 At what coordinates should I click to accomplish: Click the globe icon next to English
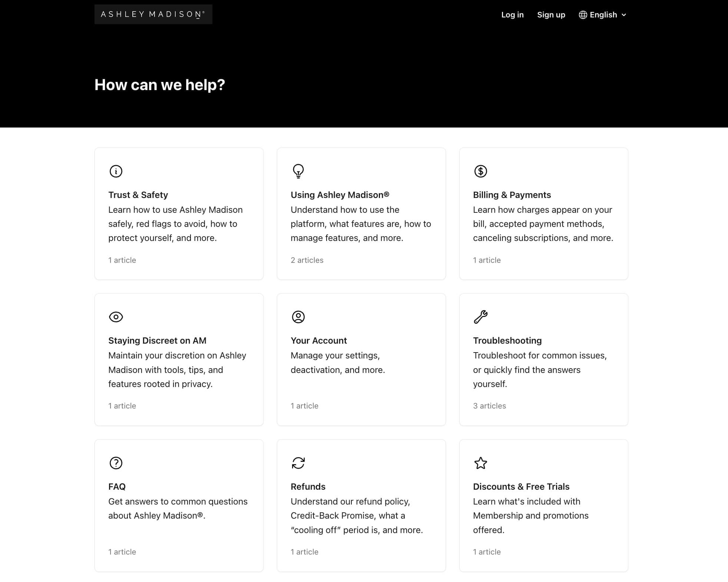[583, 15]
